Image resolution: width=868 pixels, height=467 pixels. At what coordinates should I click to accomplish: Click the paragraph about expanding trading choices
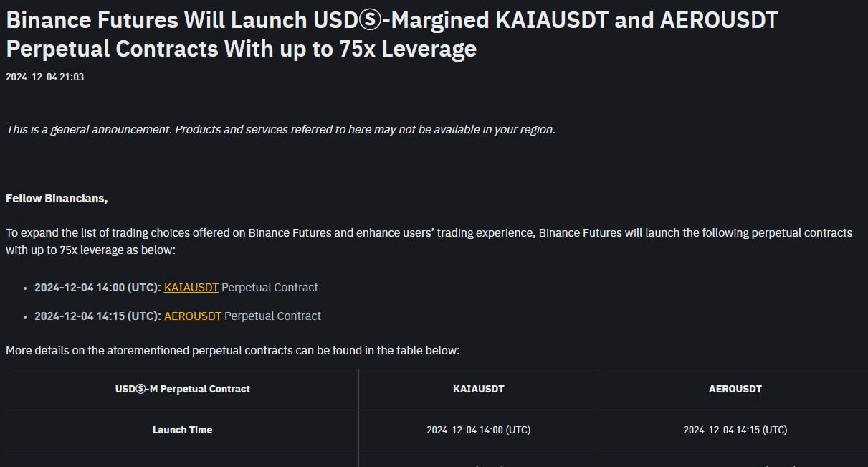tap(429, 242)
